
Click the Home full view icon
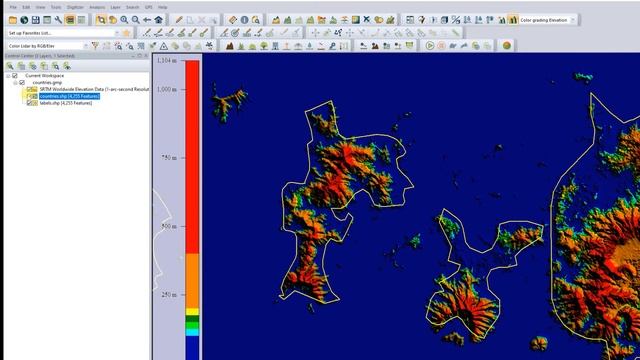158,20
